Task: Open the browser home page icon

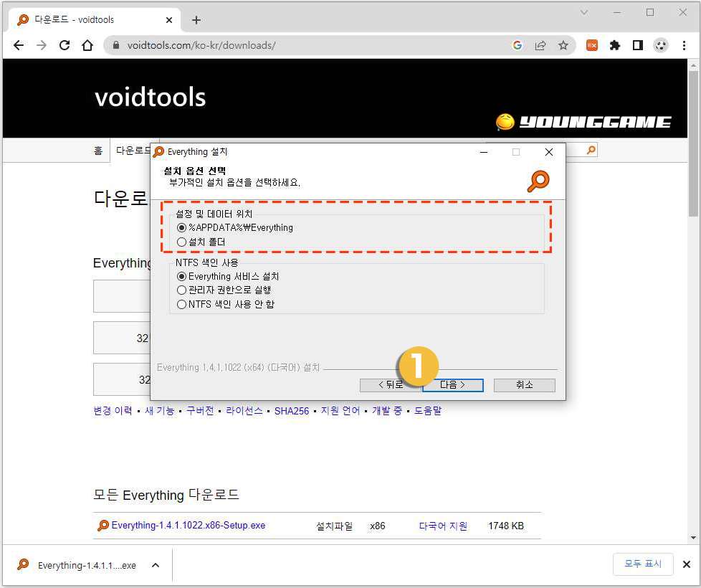Action: (x=87, y=45)
